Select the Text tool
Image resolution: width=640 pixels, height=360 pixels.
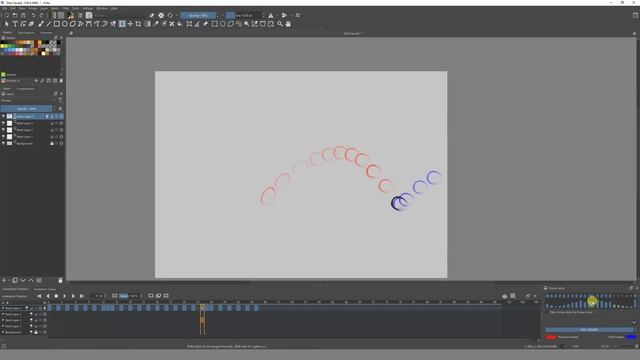coord(15,24)
